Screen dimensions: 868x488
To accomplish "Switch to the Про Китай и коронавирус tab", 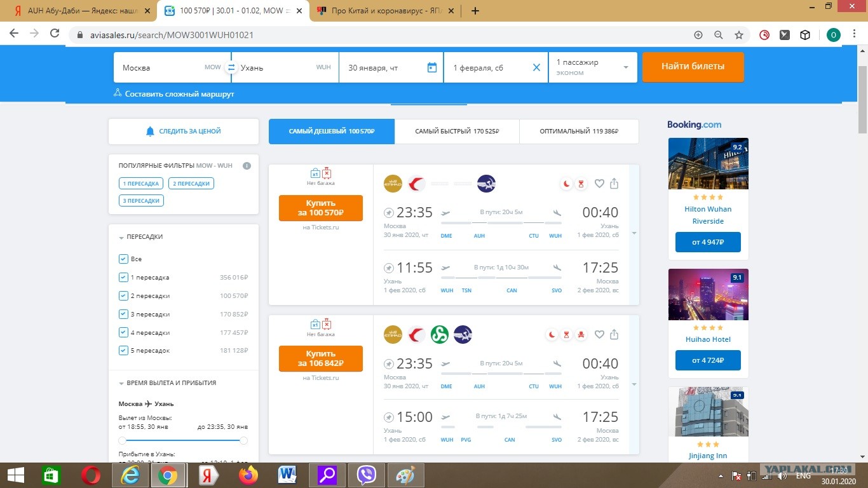I will point(386,11).
